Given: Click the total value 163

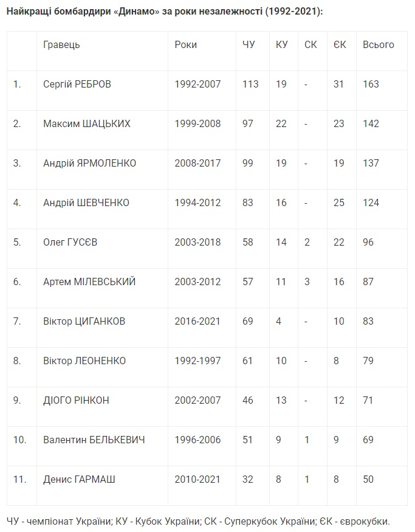Looking at the screenshot, I should click(371, 84).
